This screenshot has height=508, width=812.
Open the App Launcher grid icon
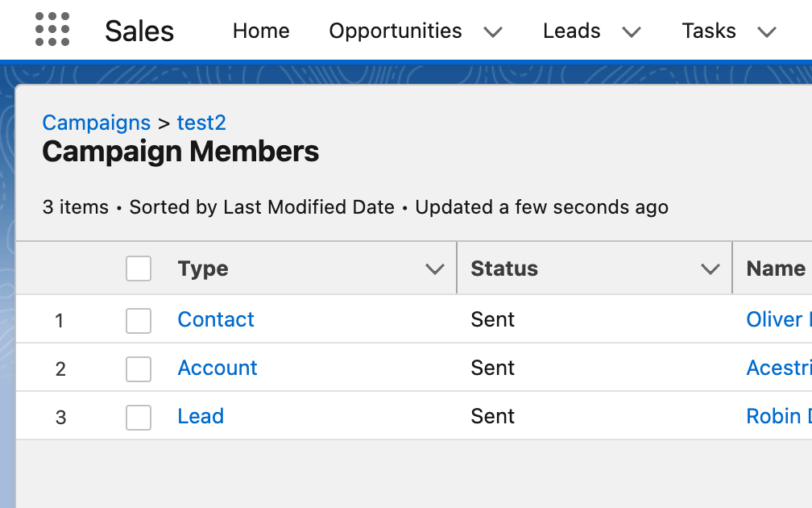(x=52, y=30)
